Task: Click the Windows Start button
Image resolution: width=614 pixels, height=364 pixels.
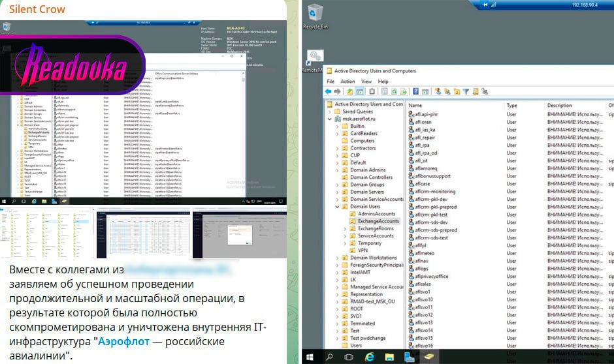Action: pyautogui.click(x=310, y=357)
